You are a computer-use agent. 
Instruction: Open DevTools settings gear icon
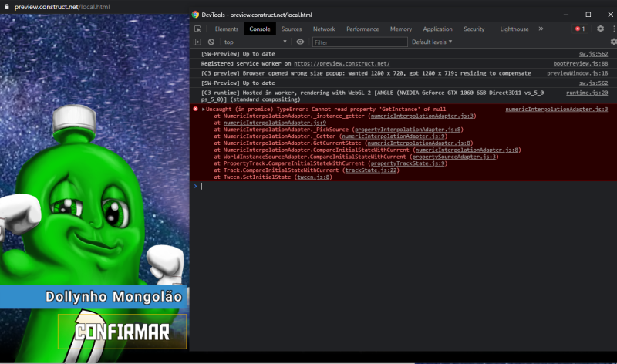pos(600,29)
